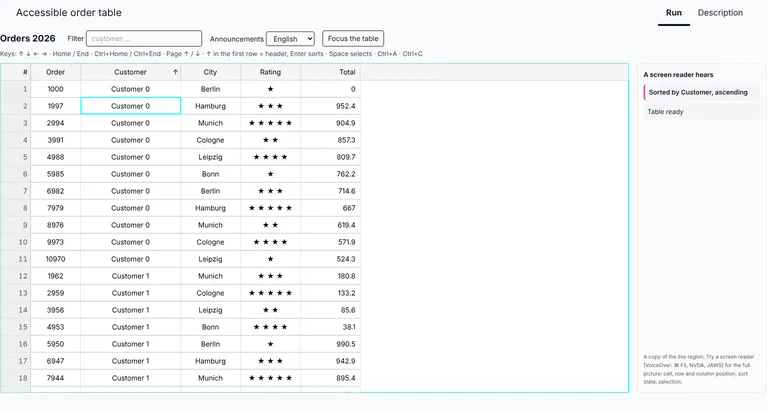Sort by the Total column header
Viewport: 767px width, 412px height.
coord(330,72)
